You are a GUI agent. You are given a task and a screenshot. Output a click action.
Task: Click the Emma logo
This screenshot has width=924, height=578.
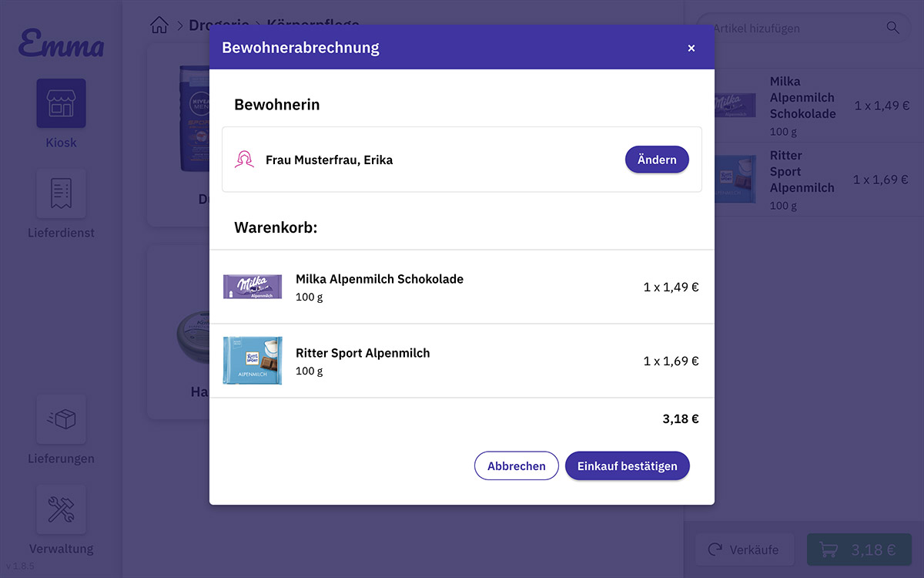[61, 44]
